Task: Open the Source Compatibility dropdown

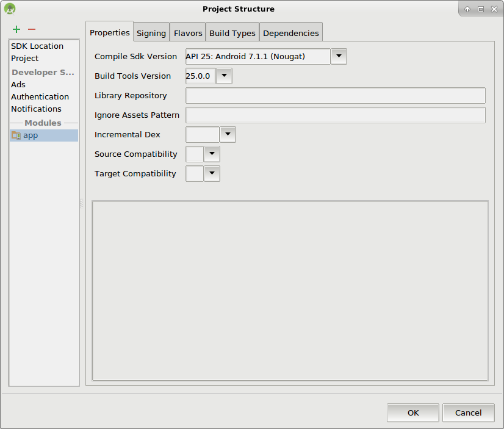Action: pyautogui.click(x=212, y=154)
